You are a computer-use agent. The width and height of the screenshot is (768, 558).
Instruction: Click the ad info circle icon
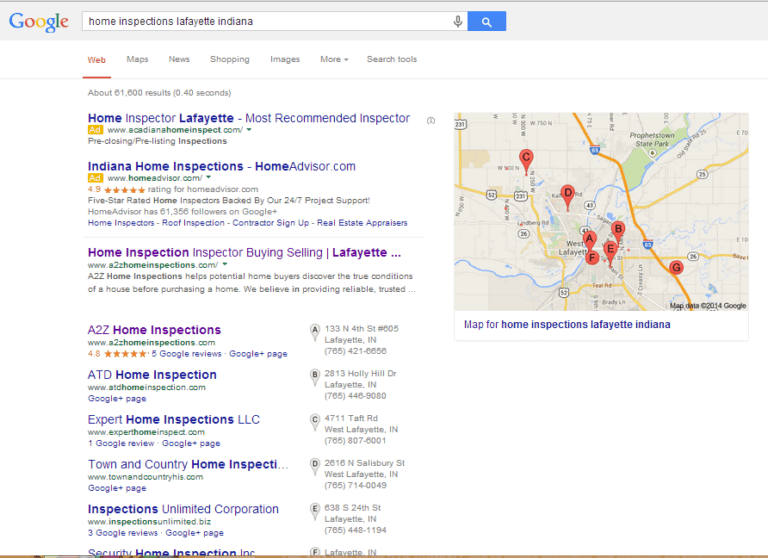tap(431, 121)
